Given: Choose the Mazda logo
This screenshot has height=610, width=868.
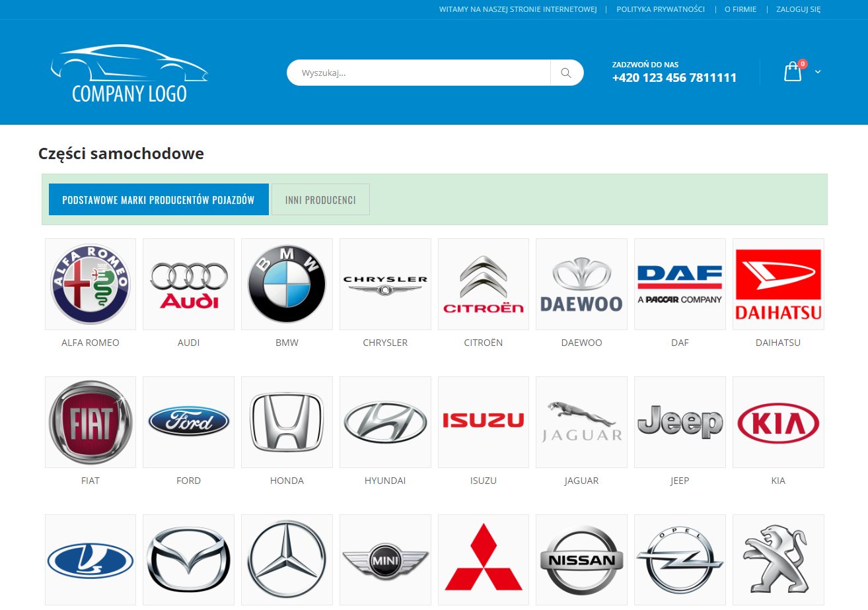Looking at the screenshot, I should pos(188,560).
